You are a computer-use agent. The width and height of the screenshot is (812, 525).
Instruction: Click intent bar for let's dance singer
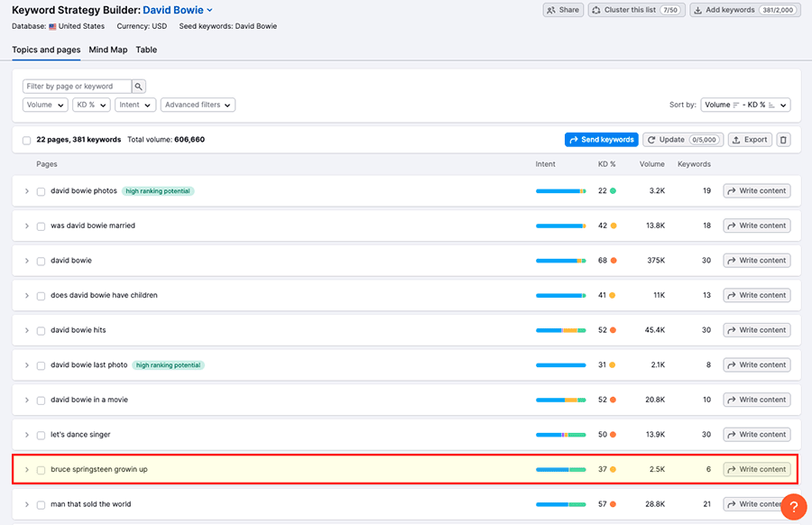pos(561,435)
